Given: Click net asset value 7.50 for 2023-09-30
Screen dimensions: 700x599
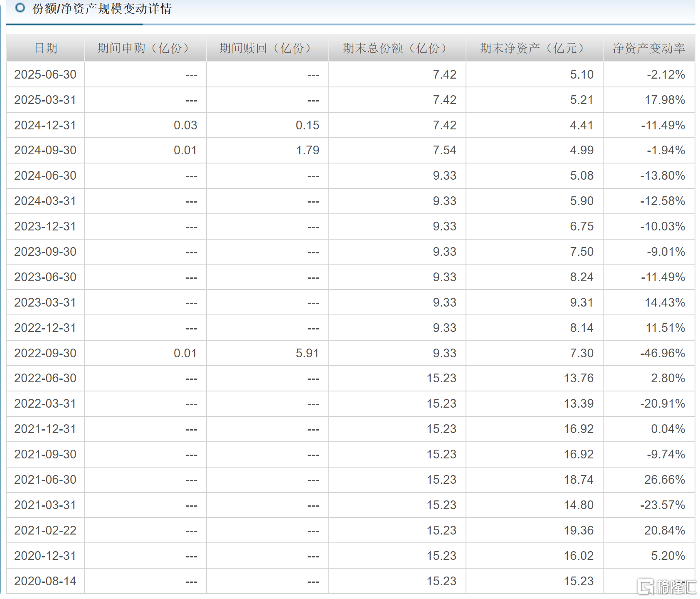Looking at the screenshot, I should 582,252.
